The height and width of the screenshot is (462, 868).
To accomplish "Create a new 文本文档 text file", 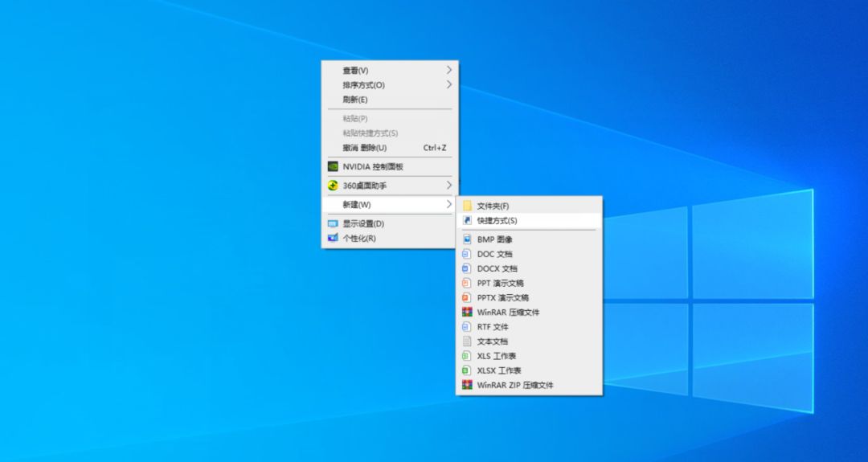I will (x=492, y=341).
